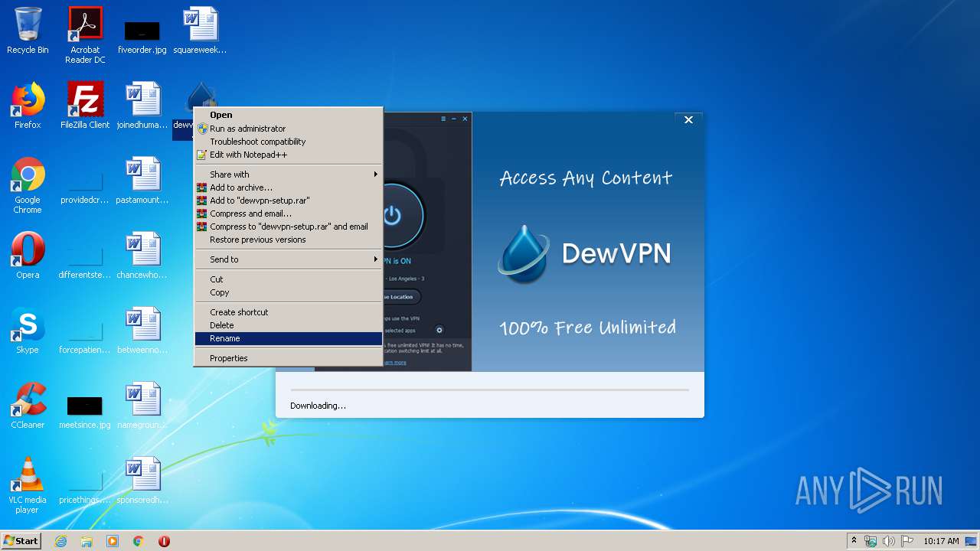Screen dimensions: 980x551
Task: Expand the Share with submenu arrow
Action: [376, 174]
